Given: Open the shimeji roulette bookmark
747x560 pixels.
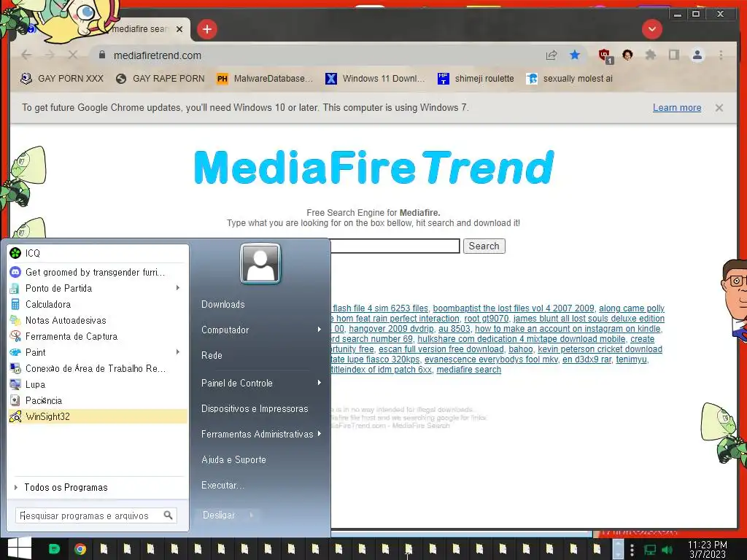Looking at the screenshot, I should click(476, 79).
